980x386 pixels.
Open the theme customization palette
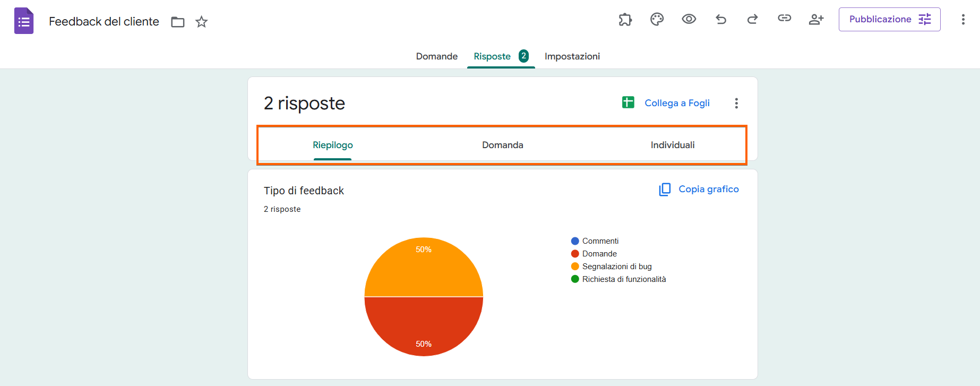(657, 20)
